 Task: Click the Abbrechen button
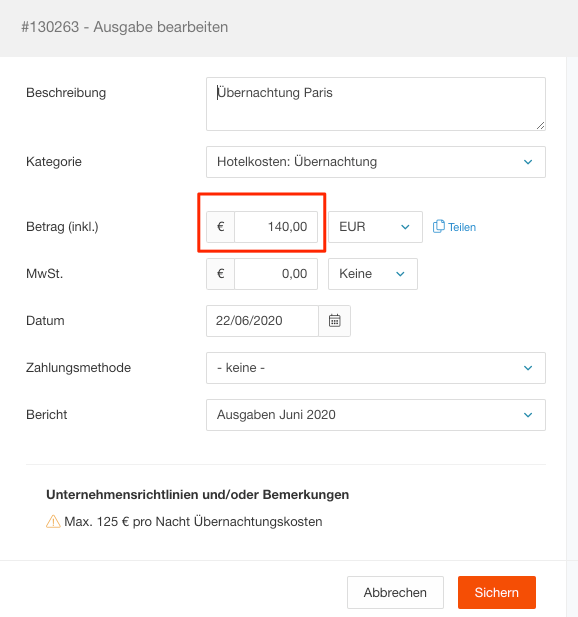pos(395,592)
